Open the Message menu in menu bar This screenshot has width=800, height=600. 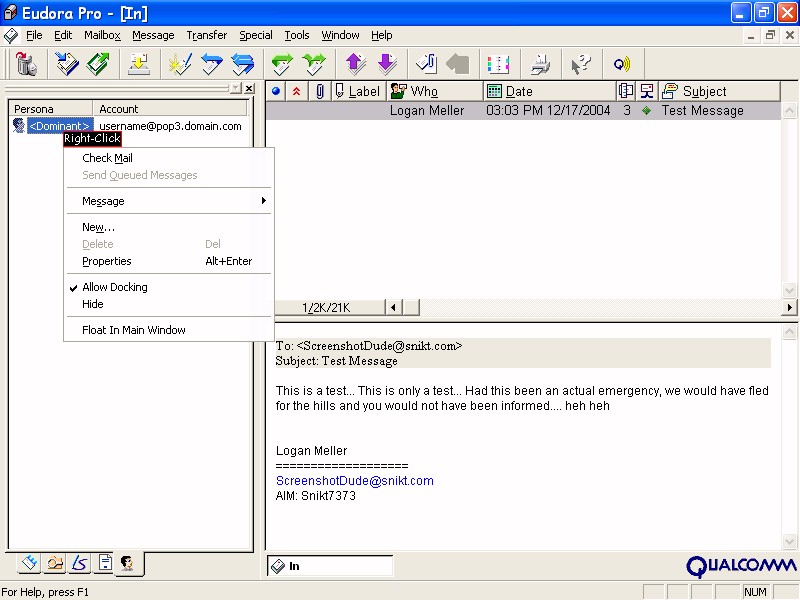(153, 35)
